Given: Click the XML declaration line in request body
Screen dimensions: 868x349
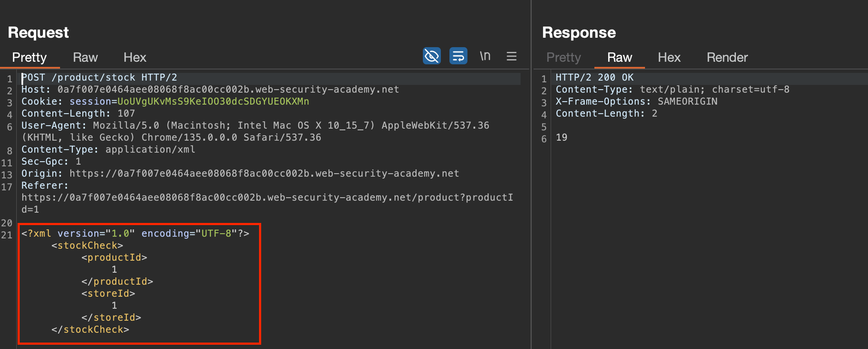Looking at the screenshot, I should 135,234.
